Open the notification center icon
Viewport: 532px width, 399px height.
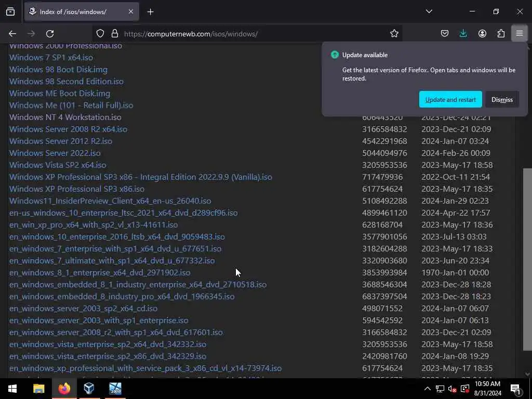click(516, 389)
